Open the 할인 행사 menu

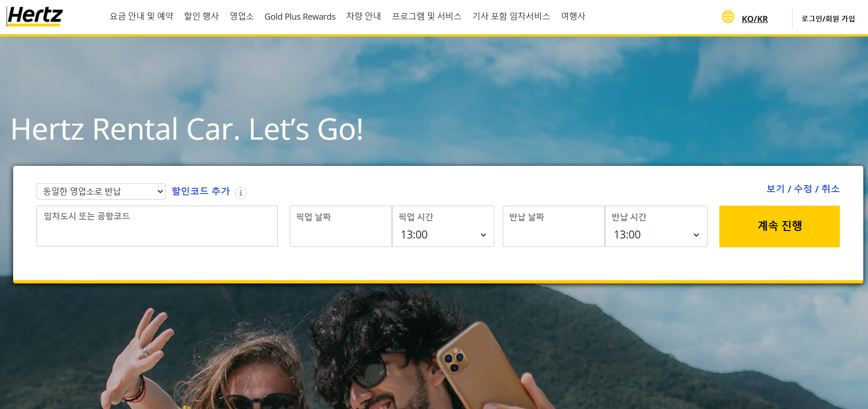tap(201, 16)
